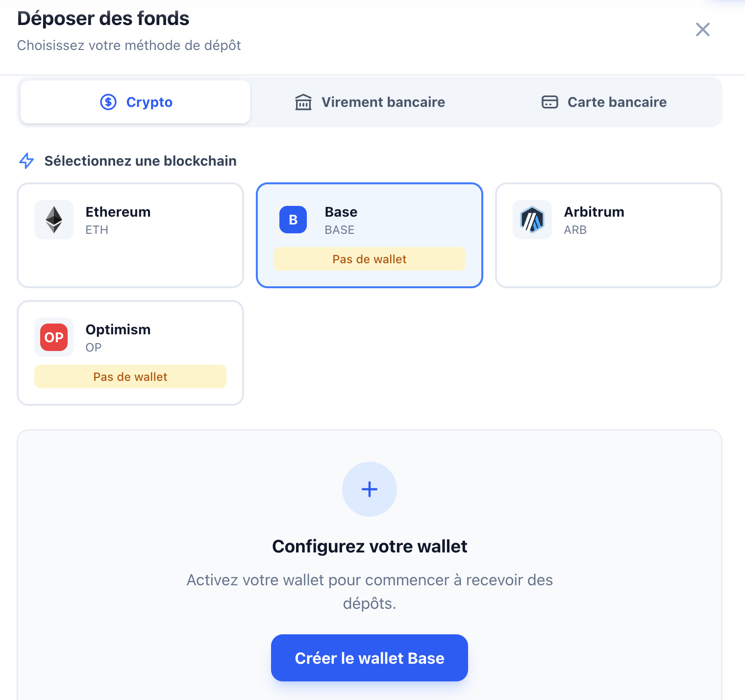This screenshot has width=745, height=700.
Task: Close the Déposer des fonds dialog
Action: [703, 29]
